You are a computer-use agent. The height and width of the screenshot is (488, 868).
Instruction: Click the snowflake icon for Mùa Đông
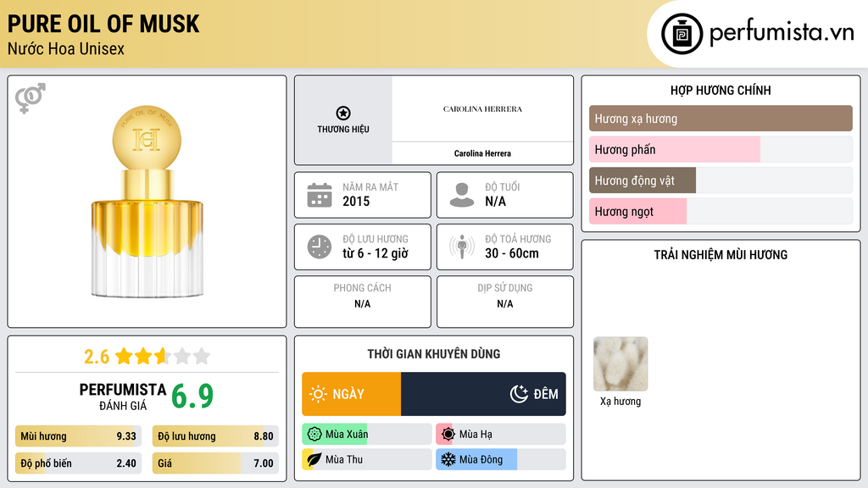(448, 459)
